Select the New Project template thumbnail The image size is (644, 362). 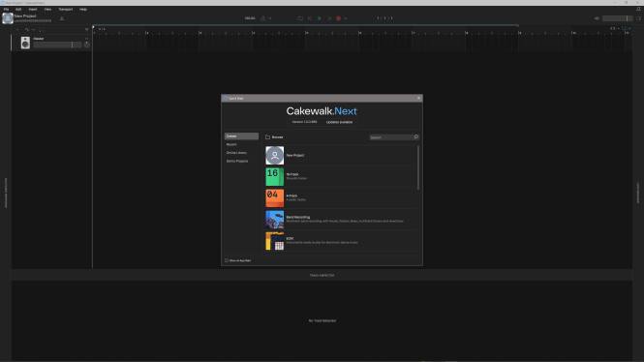click(275, 156)
